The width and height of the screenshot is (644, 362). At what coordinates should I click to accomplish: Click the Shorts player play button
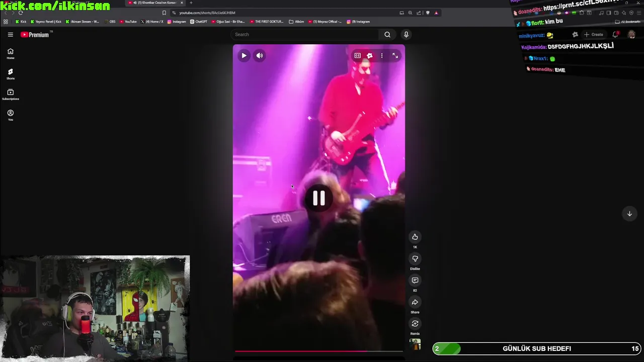tap(244, 55)
